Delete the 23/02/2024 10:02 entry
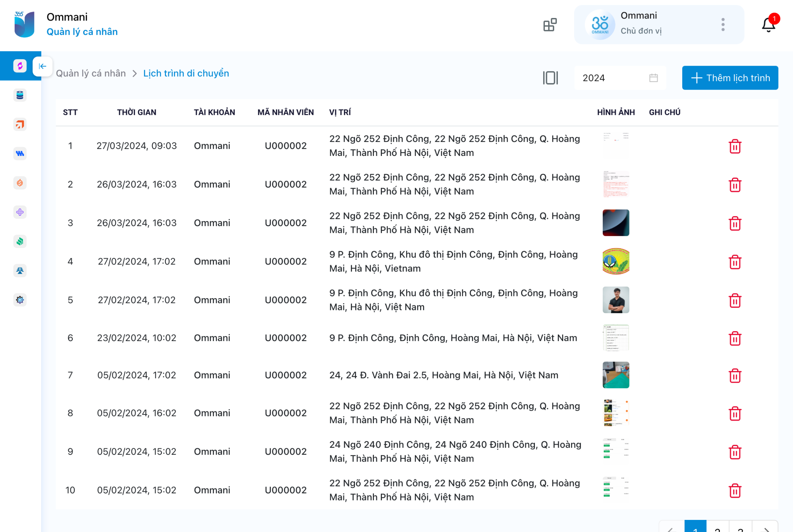Viewport: 793px width, 532px height. pyautogui.click(x=735, y=338)
